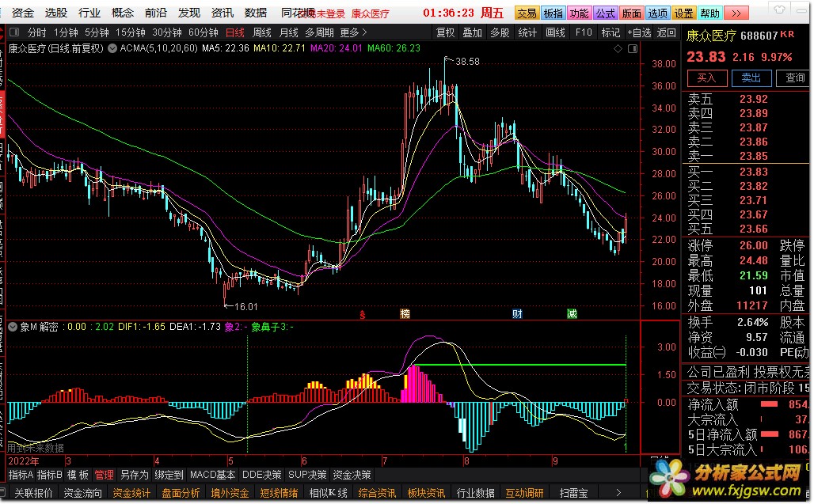Open the 短线情绪 bottom tab
814x504 pixels.
[279, 493]
